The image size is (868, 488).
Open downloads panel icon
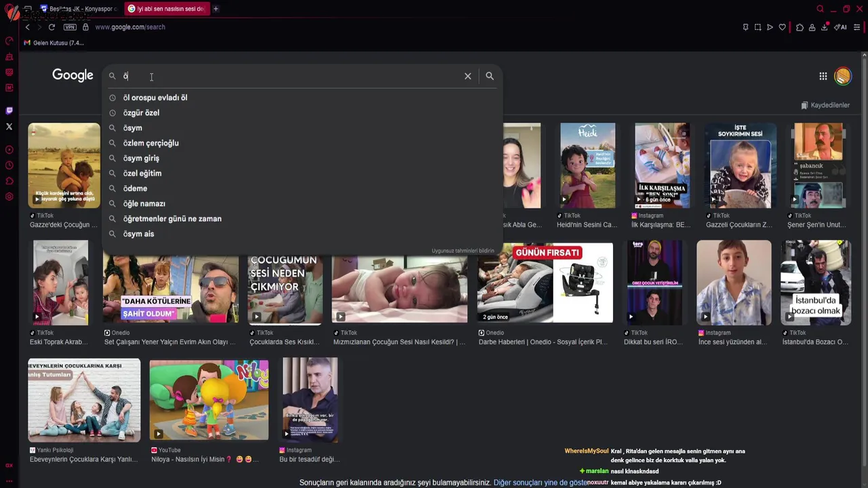[825, 27]
